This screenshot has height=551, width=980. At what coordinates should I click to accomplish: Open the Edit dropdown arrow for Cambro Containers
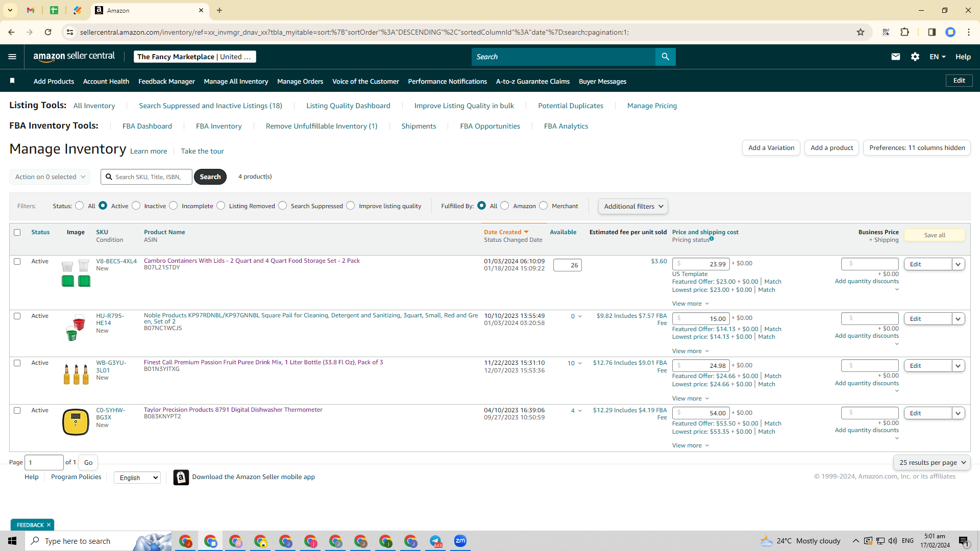(x=958, y=264)
